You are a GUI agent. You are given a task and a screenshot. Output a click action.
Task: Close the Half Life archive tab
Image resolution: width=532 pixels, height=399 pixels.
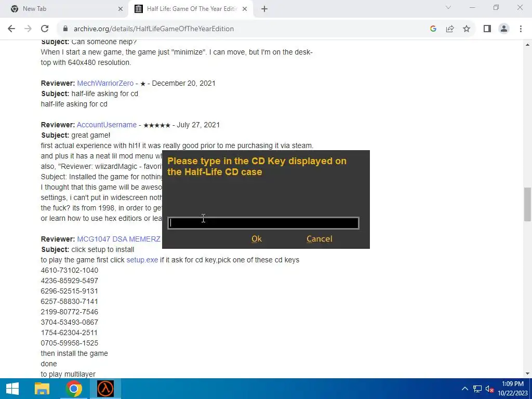click(x=244, y=9)
